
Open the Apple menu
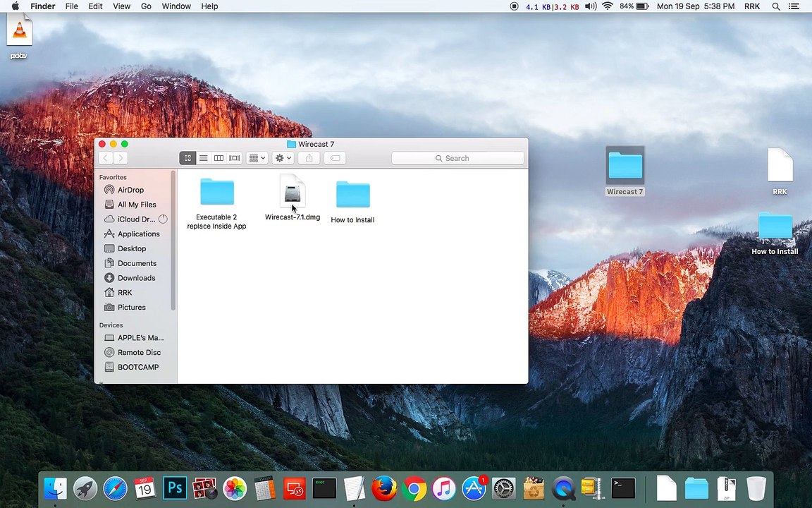15,6
